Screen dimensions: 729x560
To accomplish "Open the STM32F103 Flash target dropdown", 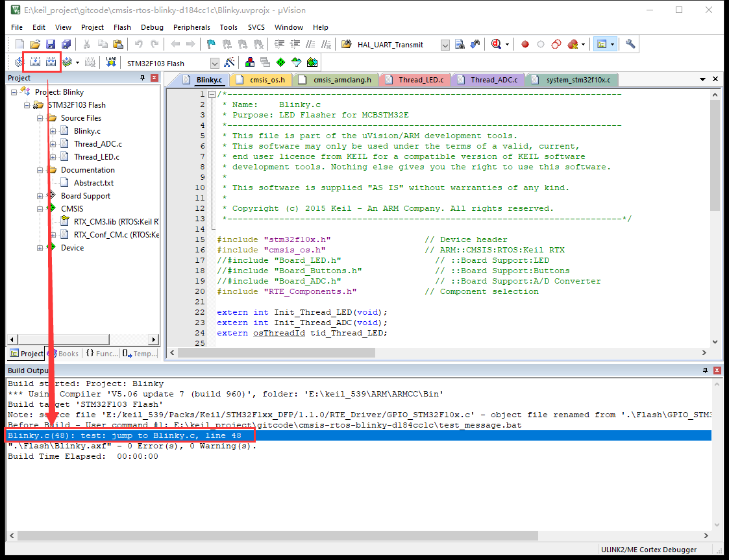I will tap(214, 63).
